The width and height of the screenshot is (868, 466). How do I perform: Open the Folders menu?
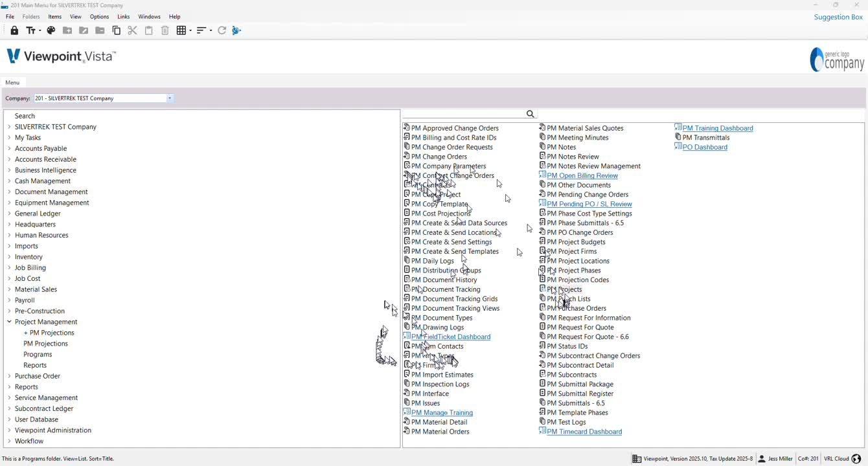pos(31,16)
